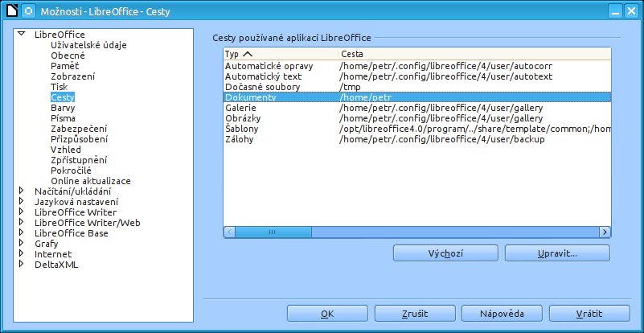Image resolution: width=644 pixels, height=333 pixels.
Task: Click the DeltaXML tree label
Action: click(55, 265)
